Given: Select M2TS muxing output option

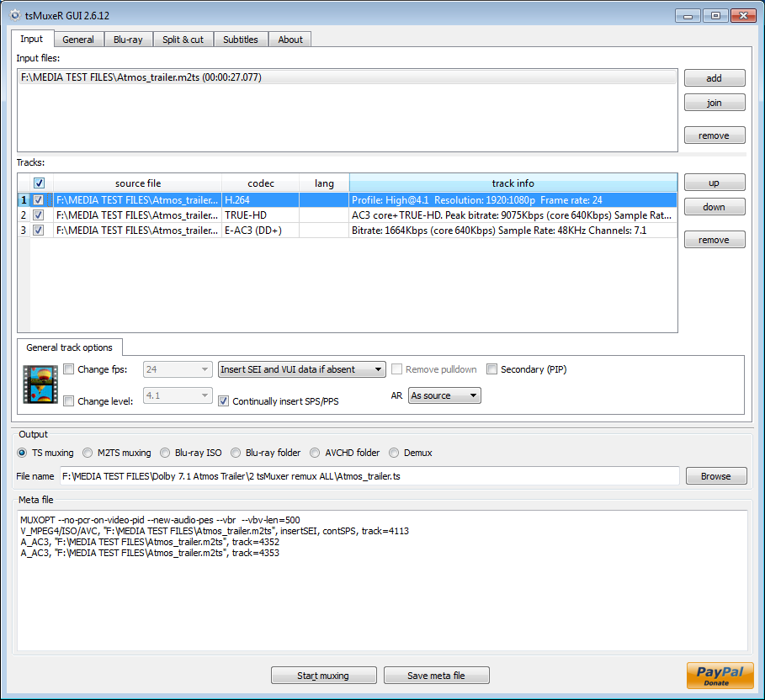Looking at the screenshot, I should [x=88, y=453].
